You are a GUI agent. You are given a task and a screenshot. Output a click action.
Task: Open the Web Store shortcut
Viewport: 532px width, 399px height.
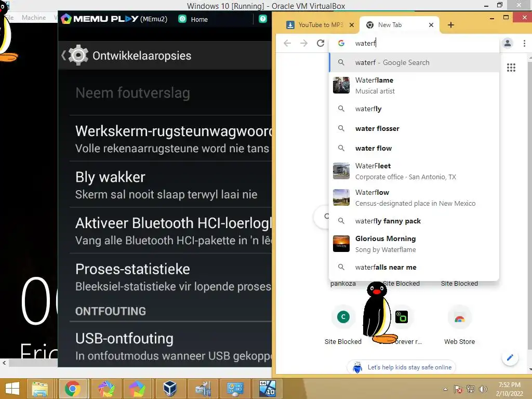click(459, 324)
